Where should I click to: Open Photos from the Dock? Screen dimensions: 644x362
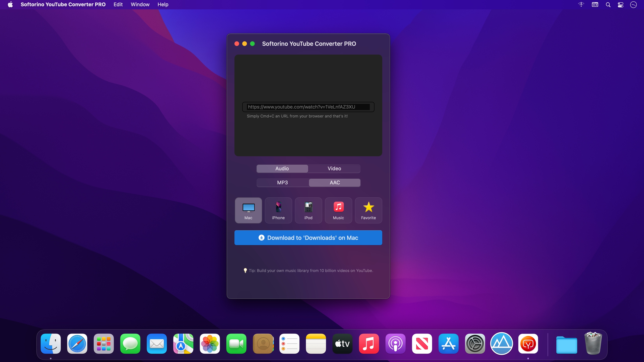click(x=210, y=344)
